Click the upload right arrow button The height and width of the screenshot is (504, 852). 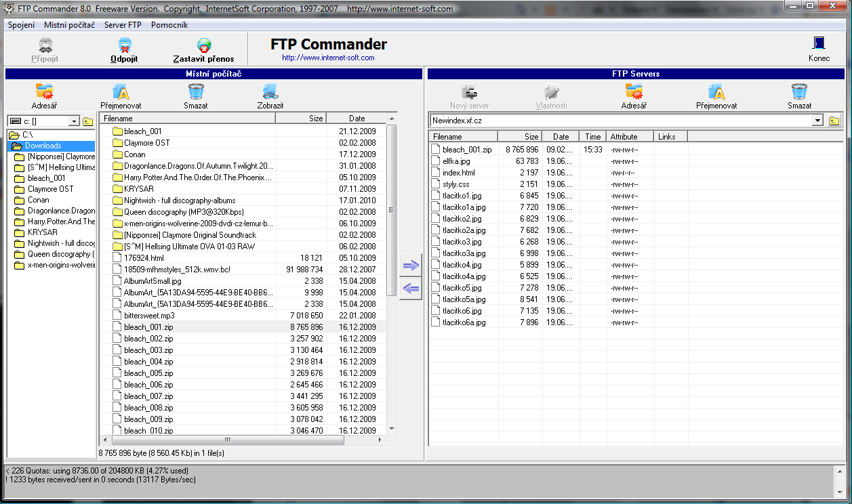click(x=411, y=266)
